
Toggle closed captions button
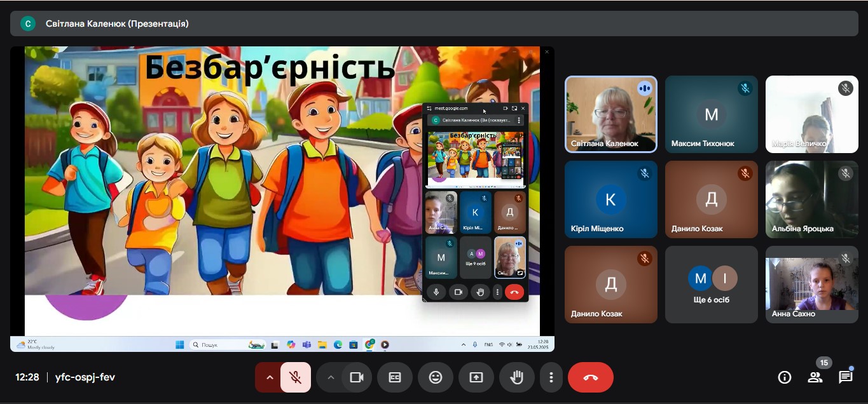click(394, 377)
